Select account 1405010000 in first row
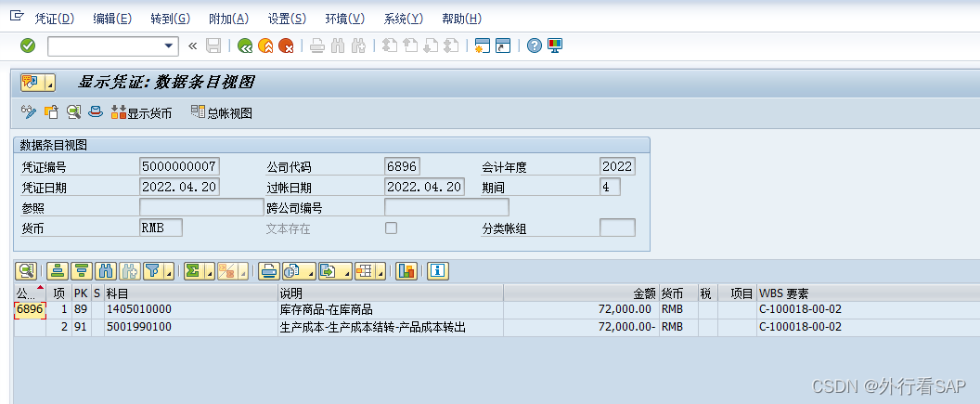 click(x=139, y=309)
